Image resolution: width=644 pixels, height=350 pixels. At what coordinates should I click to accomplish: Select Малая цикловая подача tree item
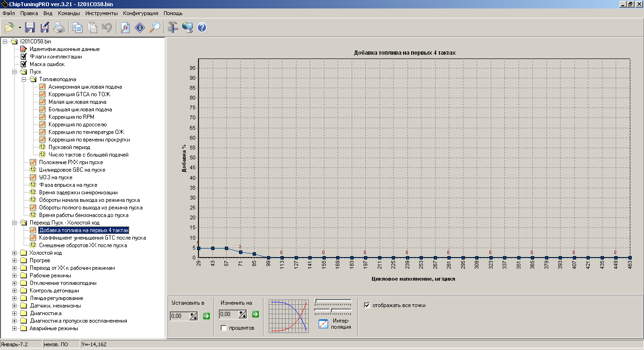[77, 102]
